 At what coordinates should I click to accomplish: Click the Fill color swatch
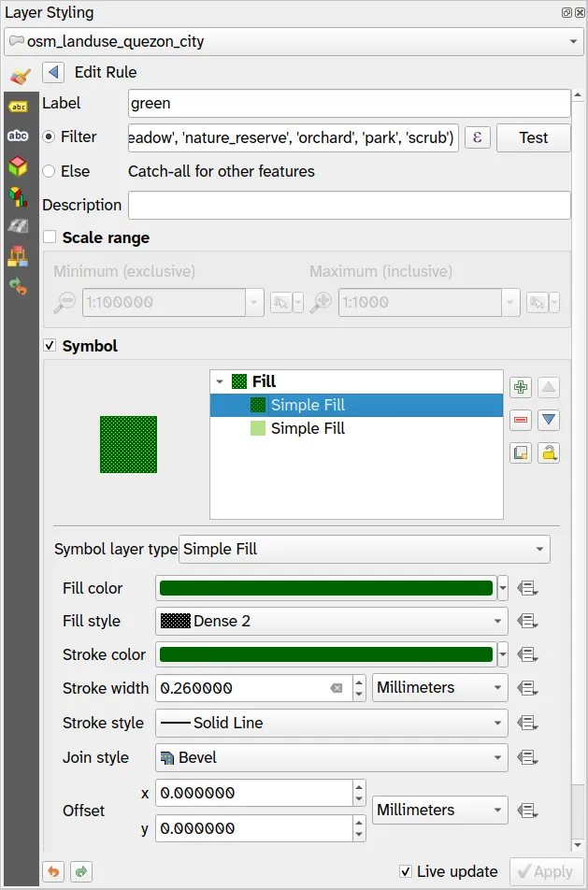[326, 588]
